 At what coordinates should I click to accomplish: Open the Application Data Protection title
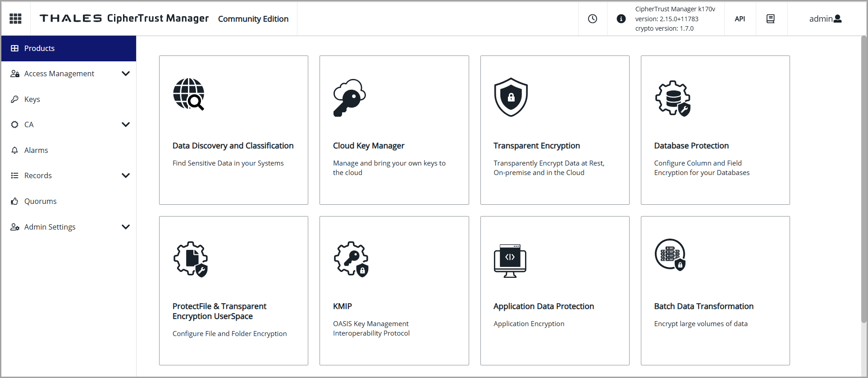pos(544,306)
